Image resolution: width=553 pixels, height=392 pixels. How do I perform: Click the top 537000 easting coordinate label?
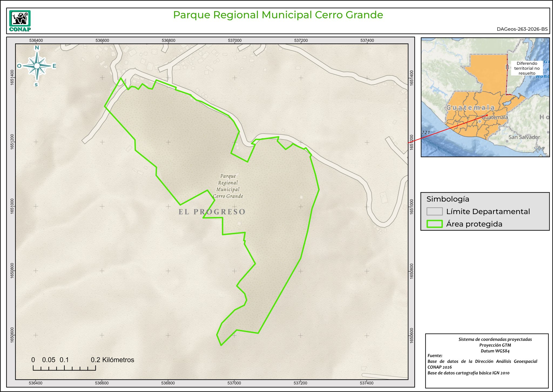click(x=235, y=40)
